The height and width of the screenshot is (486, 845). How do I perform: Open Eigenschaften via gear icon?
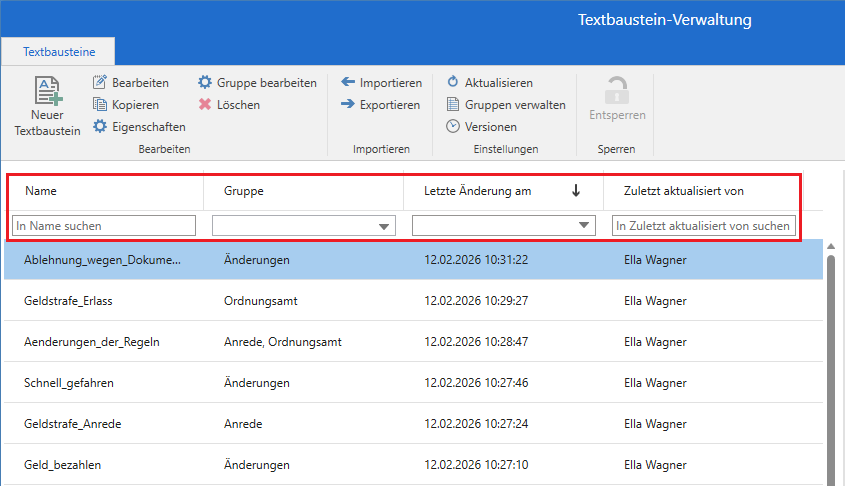tap(100, 127)
